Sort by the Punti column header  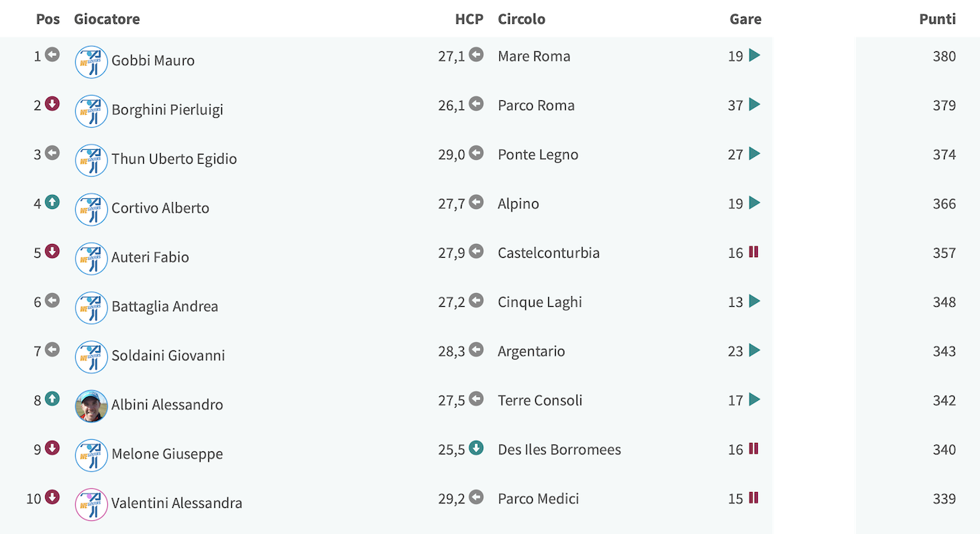[937, 19]
